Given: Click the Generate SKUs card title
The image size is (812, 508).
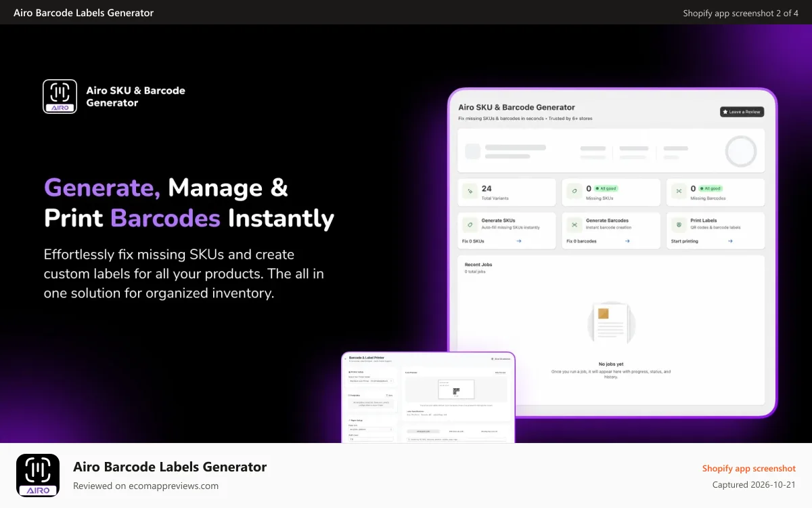Looking at the screenshot, I should click(x=498, y=220).
